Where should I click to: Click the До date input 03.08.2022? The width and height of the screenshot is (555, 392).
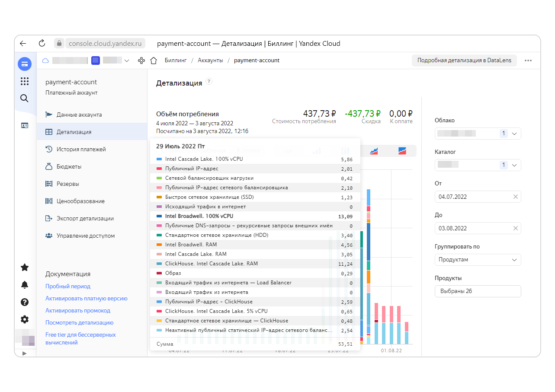(x=478, y=228)
